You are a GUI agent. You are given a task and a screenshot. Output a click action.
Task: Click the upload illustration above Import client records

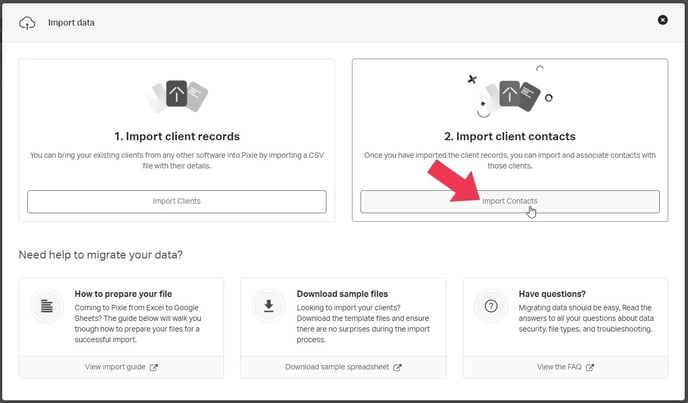[x=176, y=96]
